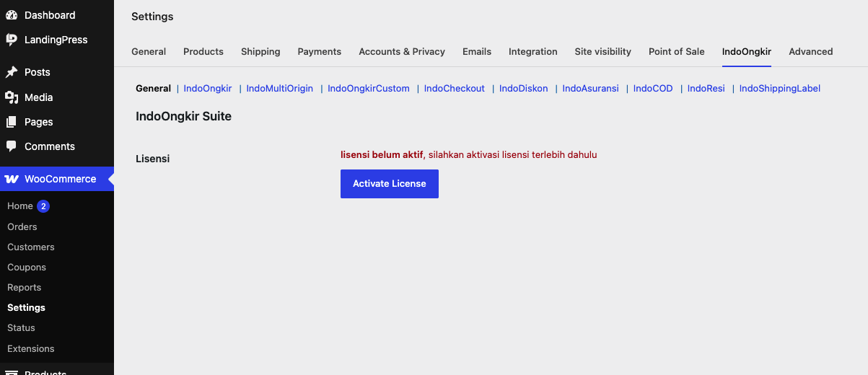Open Settings submenu link
Viewport: 868px width, 375px height.
click(27, 307)
